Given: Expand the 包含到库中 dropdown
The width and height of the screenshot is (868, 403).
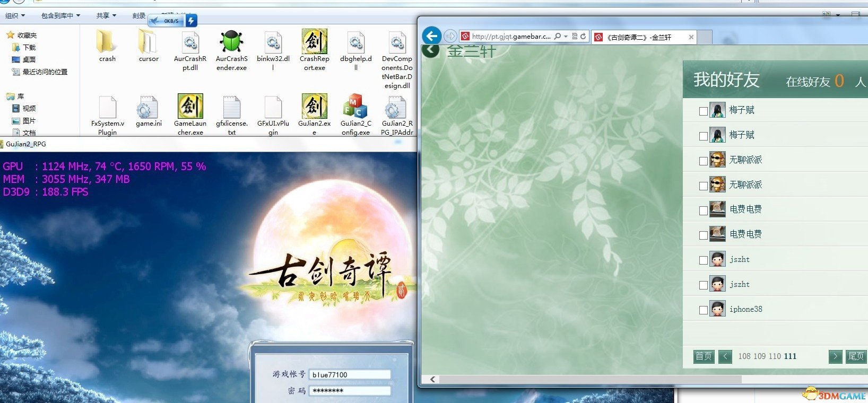Looking at the screenshot, I should point(60,16).
